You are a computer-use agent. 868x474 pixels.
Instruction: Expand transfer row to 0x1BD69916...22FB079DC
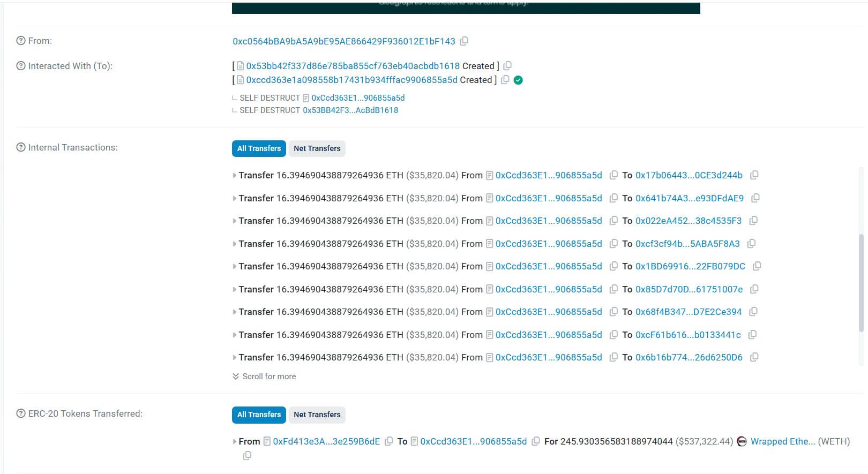(x=234, y=267)
